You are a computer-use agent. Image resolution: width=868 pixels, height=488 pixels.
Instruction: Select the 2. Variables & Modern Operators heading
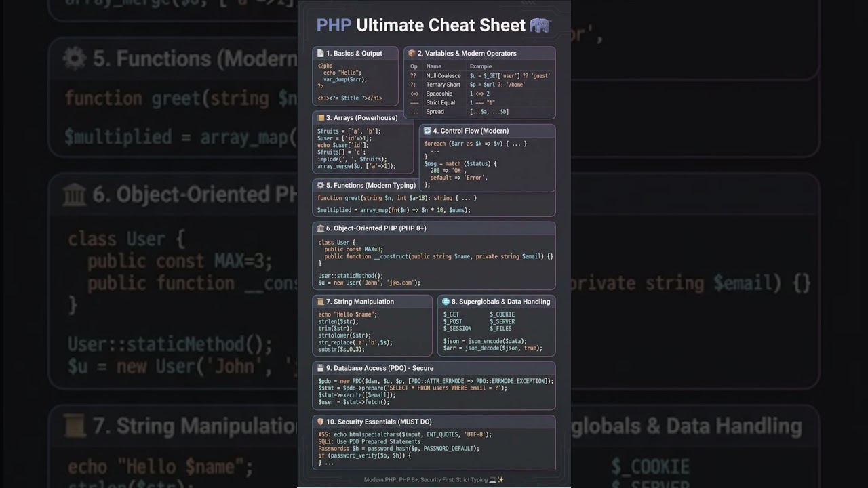point(467,53)
